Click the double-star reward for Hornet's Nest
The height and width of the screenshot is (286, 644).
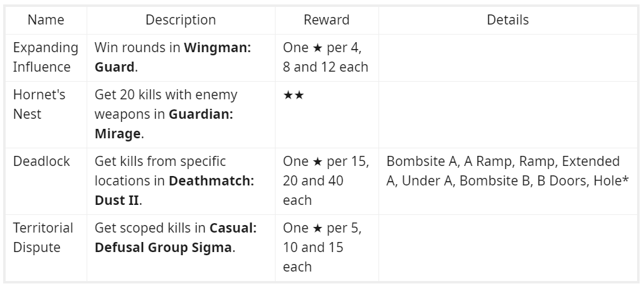(x=293, y=95)
